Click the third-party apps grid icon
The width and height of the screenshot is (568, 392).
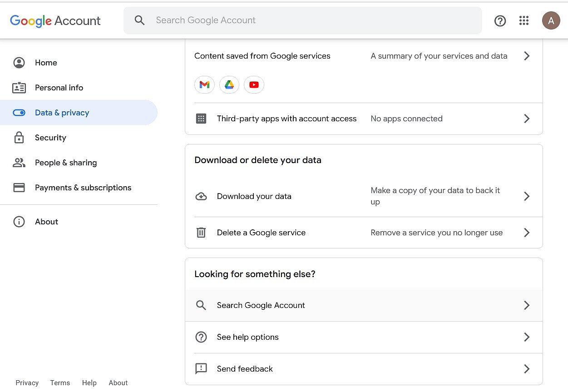[x=201, y=119]
